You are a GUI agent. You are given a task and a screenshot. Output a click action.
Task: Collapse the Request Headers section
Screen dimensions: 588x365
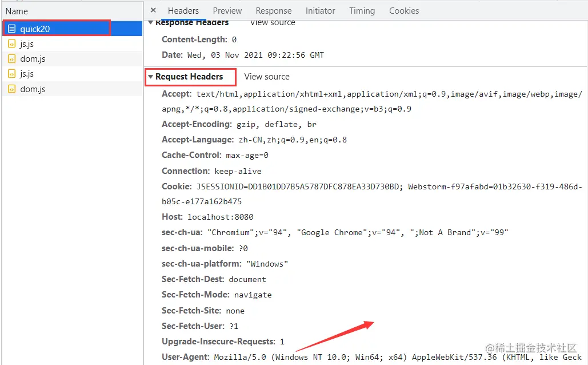[x=150, y=77]
